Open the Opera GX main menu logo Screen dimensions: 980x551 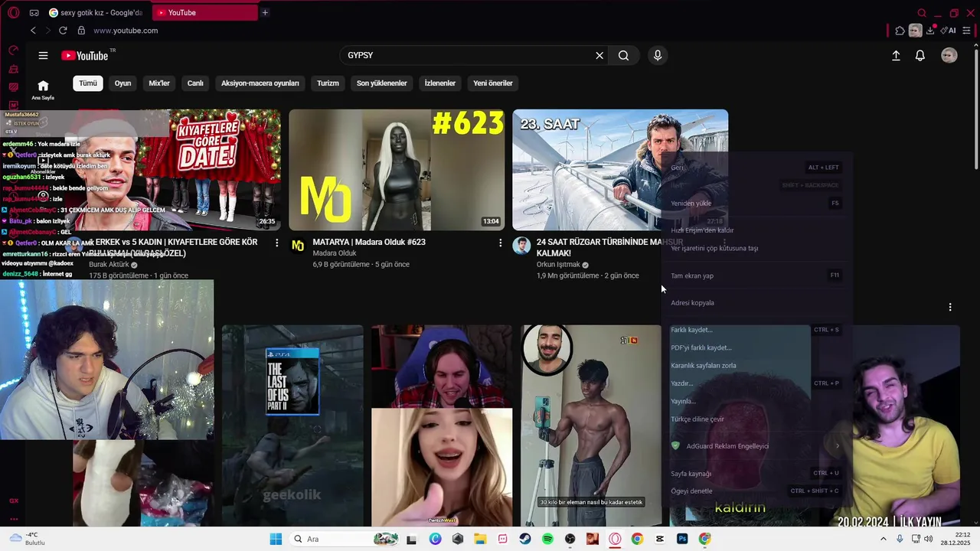click(13, 12)
